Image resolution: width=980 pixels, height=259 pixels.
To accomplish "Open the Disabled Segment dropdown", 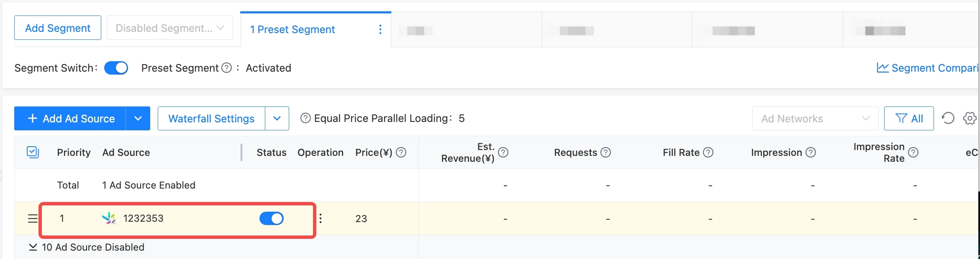I will click(x=169, y=28).
